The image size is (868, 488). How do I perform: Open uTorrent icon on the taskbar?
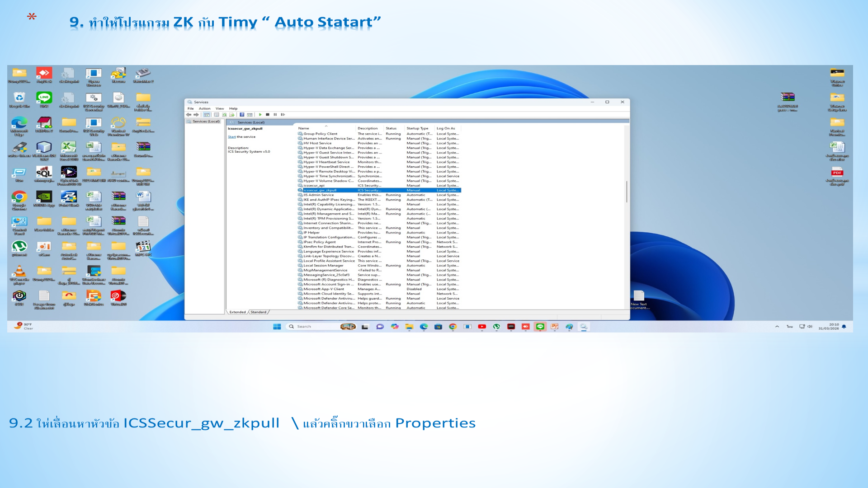(x=496, y=327)
